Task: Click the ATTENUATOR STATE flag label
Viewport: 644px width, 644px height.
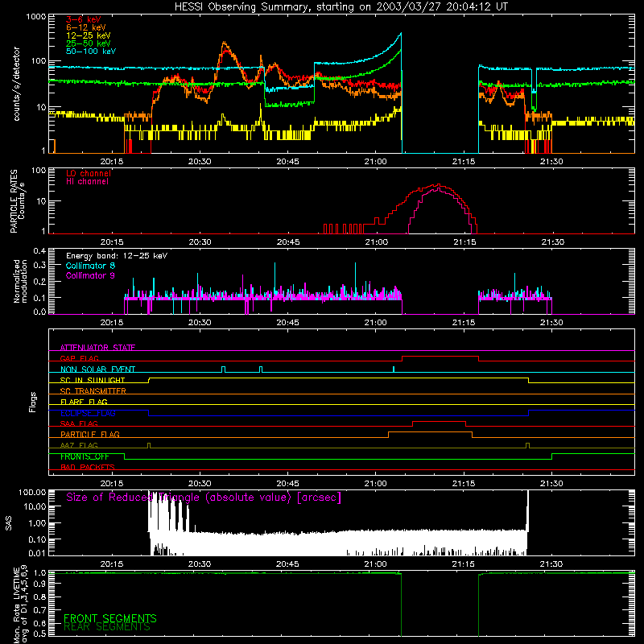Action: (x=97, y=348)
